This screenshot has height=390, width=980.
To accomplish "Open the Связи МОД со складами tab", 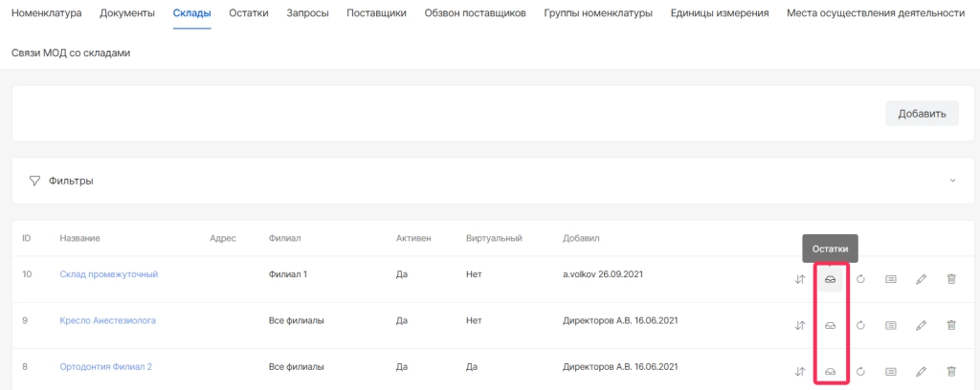I will tap(71, 54).
